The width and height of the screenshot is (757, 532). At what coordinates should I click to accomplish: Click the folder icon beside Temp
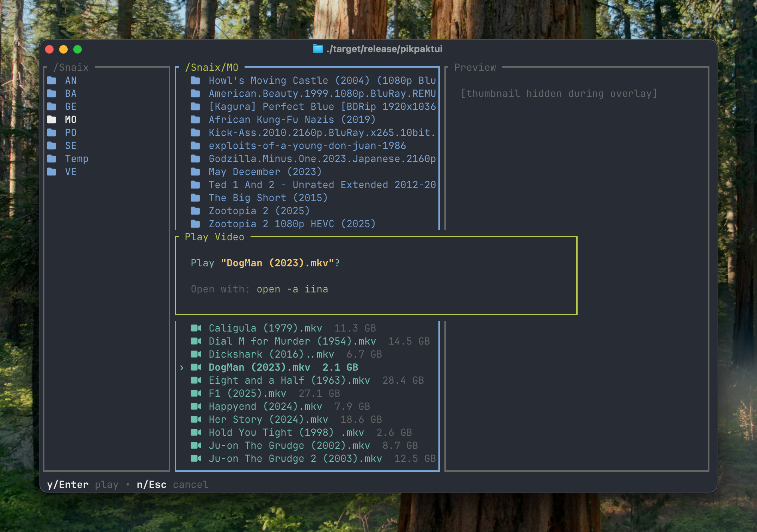[52, 159]
